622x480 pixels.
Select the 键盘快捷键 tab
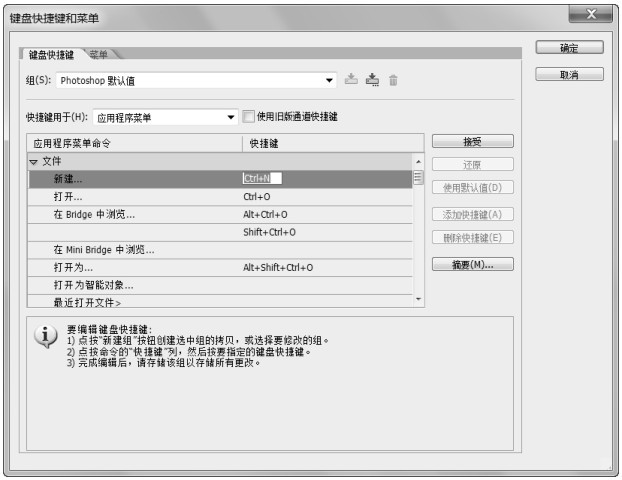[x=51, y=54]
